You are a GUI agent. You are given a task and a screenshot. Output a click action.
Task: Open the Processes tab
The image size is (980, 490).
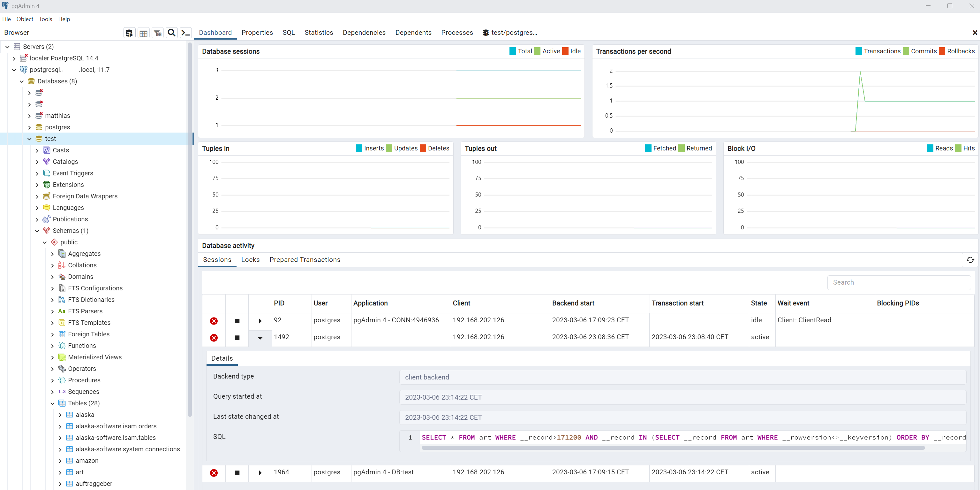tap(457, 33)
